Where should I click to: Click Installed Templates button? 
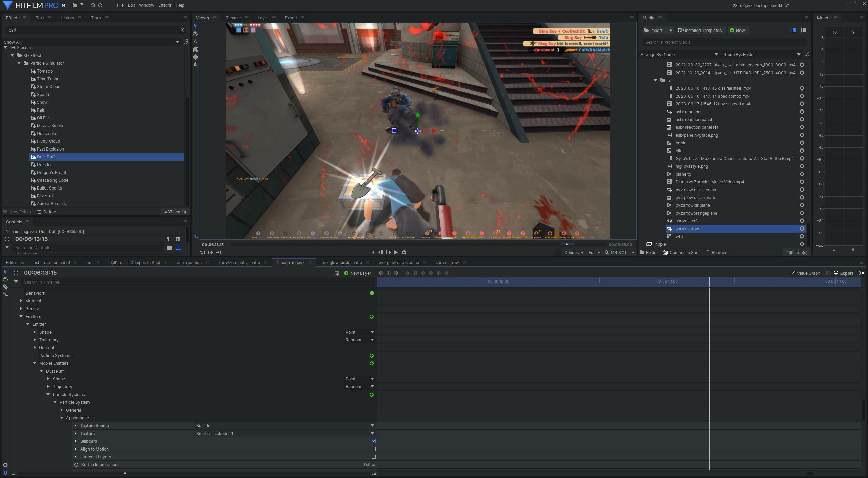(700, 31)
